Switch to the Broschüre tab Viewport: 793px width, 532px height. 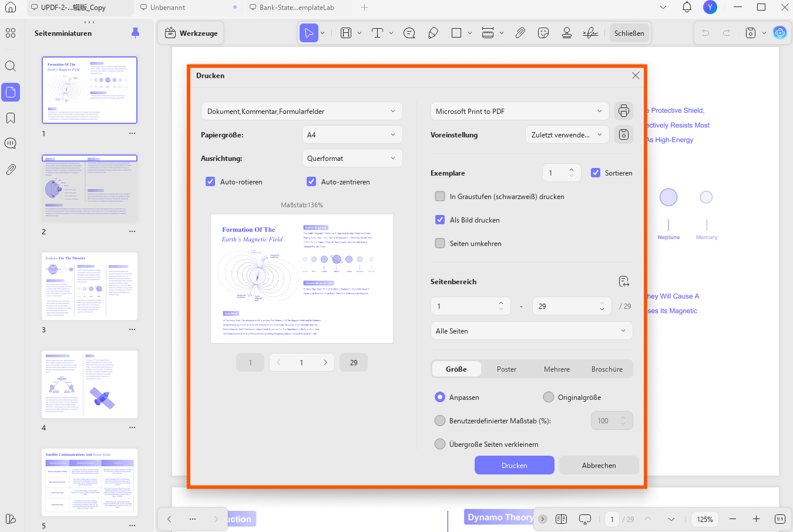tap(607, 369)
